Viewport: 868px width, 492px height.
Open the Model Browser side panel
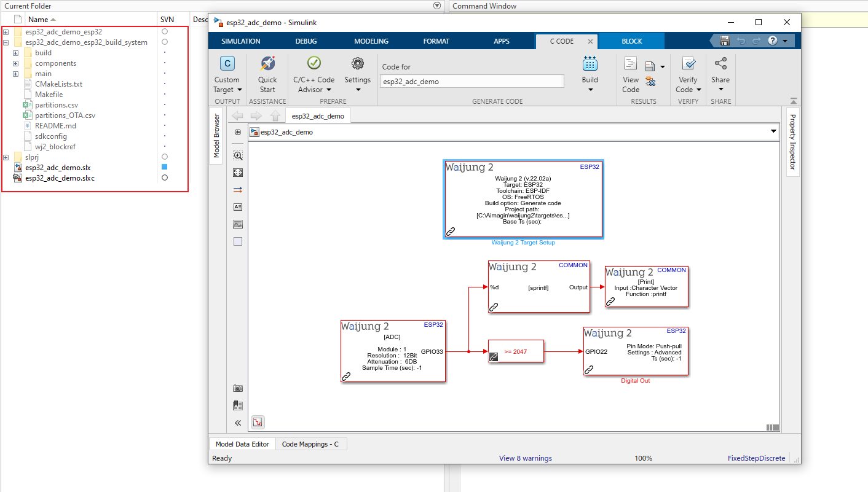click(x=216, y=135)
